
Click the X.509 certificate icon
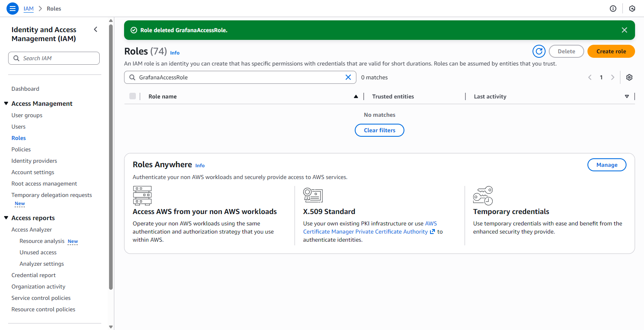click(313, 195)
